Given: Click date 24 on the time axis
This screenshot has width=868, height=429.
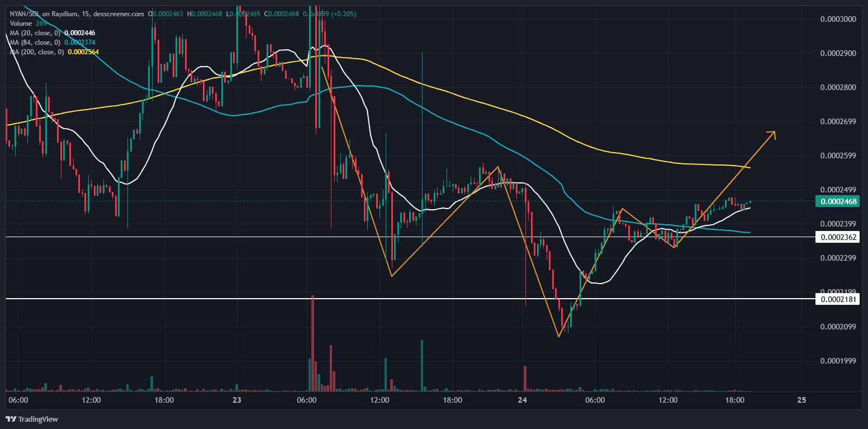Looking at the screenshot, I should click(523, 400).
